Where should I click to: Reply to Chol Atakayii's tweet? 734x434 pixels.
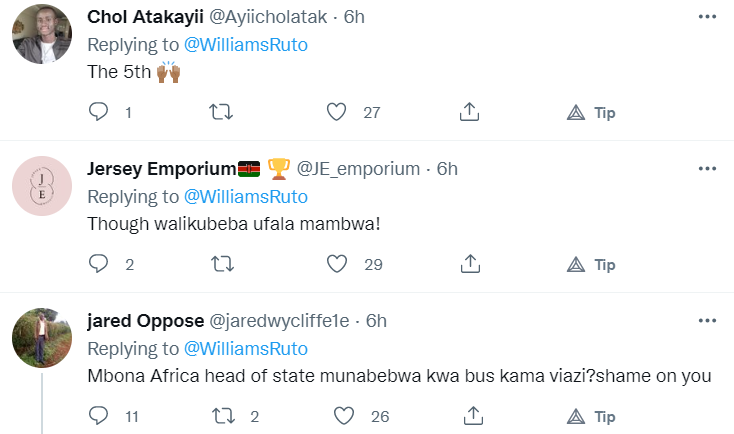98,112
